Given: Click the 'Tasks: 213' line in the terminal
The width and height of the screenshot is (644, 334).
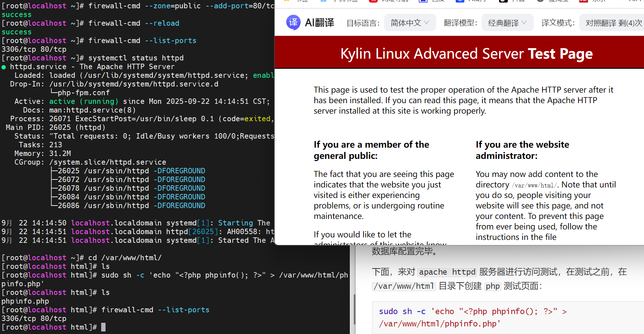Looking at the screenshot, I should [40, 145].
